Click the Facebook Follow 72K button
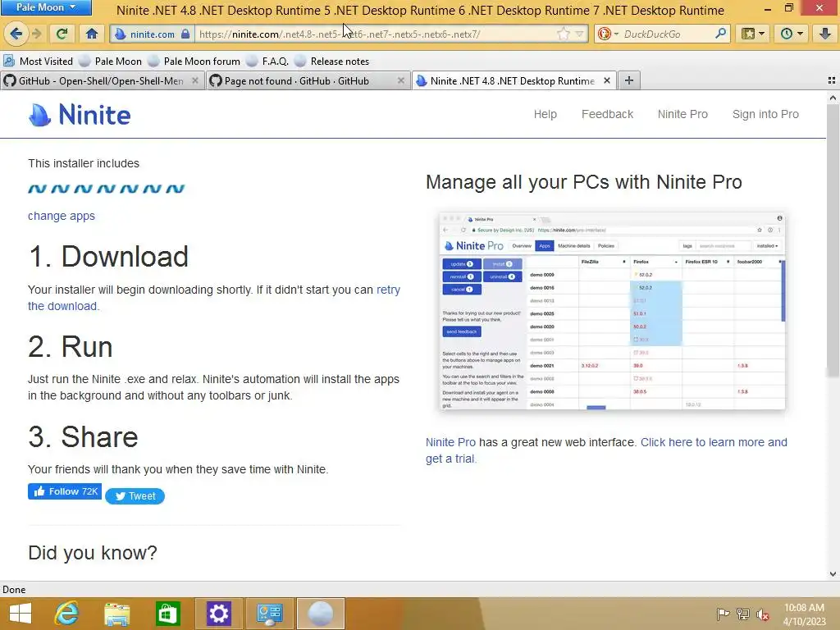The width and height of the screenshot is (840, 630). [65, 491]
